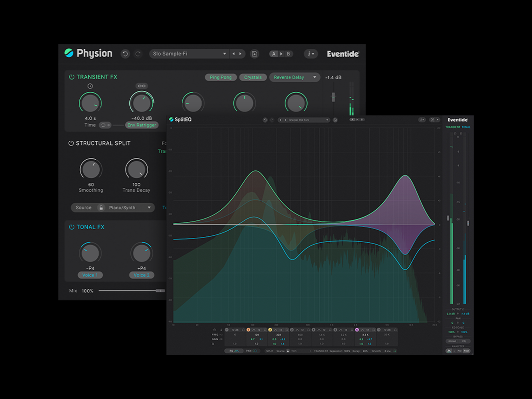Click the Voice 1 pitch knob
Viewport: 532px width, 399px height.
(x=90, y=253)
